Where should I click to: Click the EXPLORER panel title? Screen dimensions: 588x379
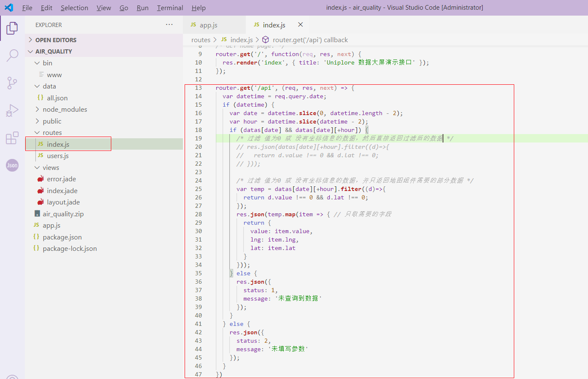pos(48,25)
